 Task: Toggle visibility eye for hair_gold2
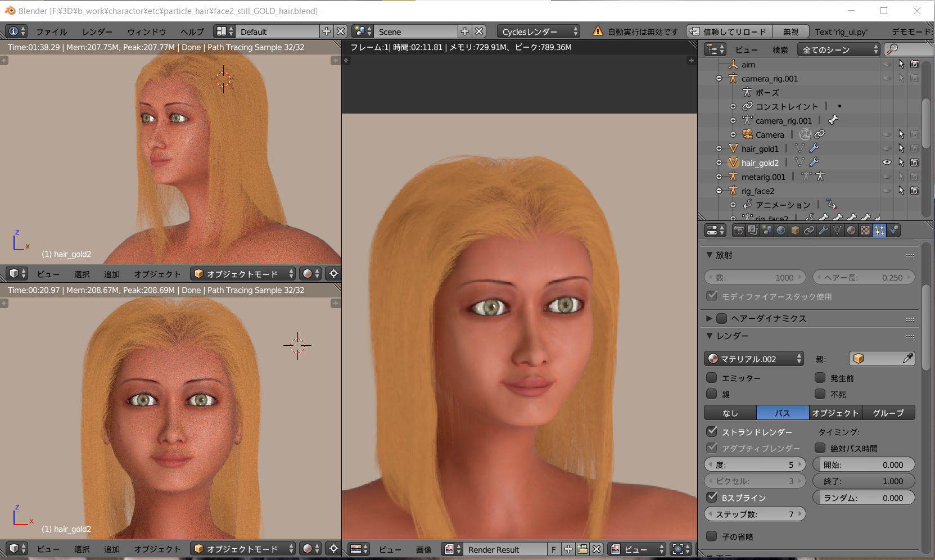pos(887,162)
